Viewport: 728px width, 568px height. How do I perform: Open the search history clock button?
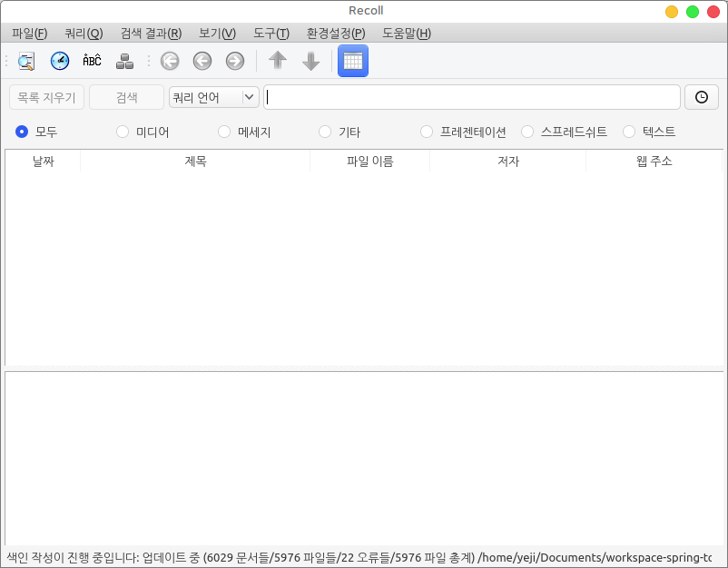pyautogui.click(x=702, y=97)
